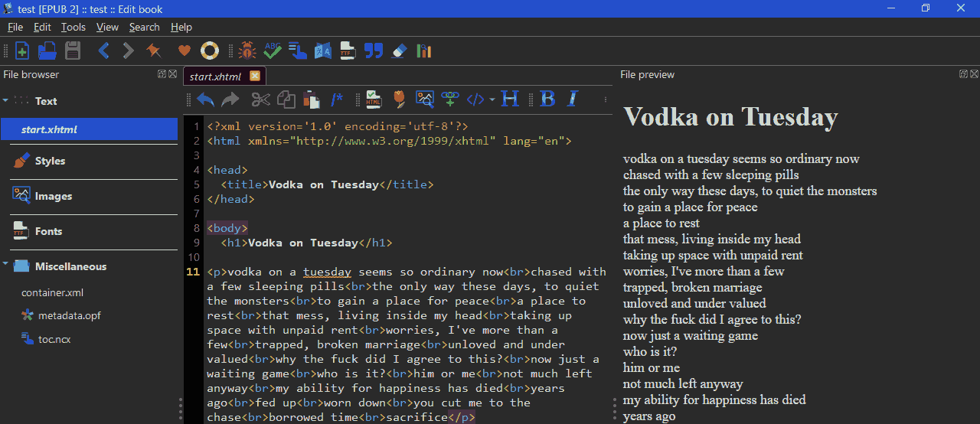
Task: Copy text with the duplicate pages icon
Action: (x=286, y=99)
